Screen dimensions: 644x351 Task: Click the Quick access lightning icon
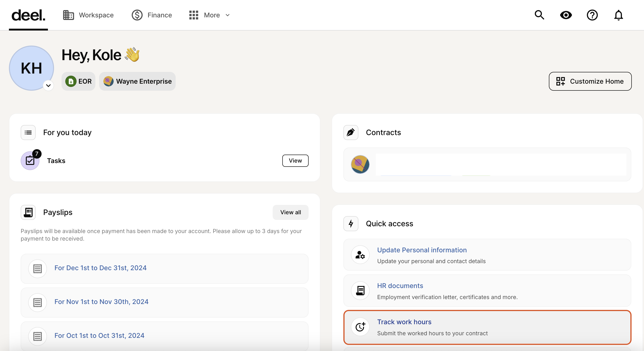351,223
